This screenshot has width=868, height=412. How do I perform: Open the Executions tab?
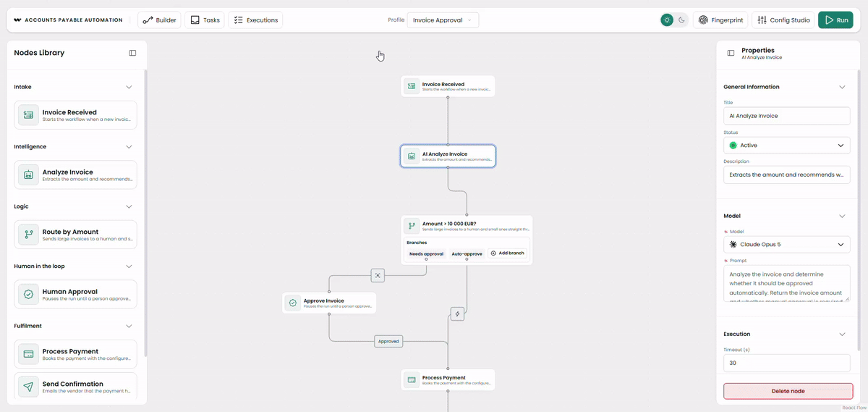tap(255, 20)
